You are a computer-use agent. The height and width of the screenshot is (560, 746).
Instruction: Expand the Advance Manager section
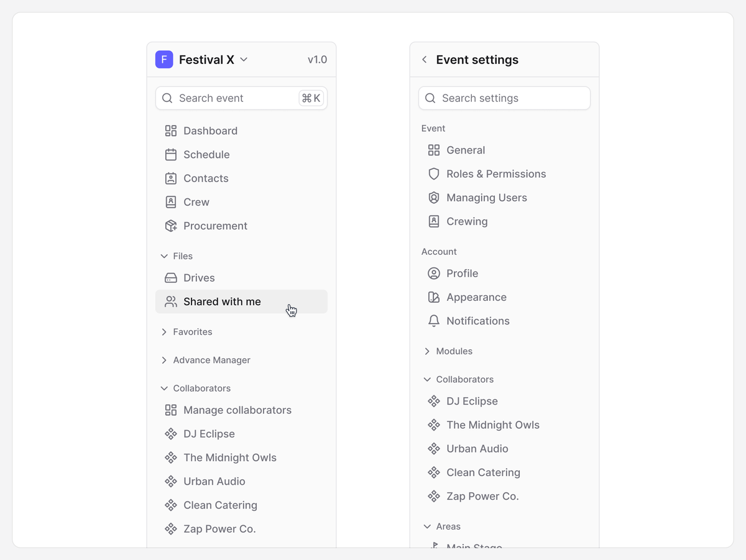pyautogui.click(x=206, y=360)
